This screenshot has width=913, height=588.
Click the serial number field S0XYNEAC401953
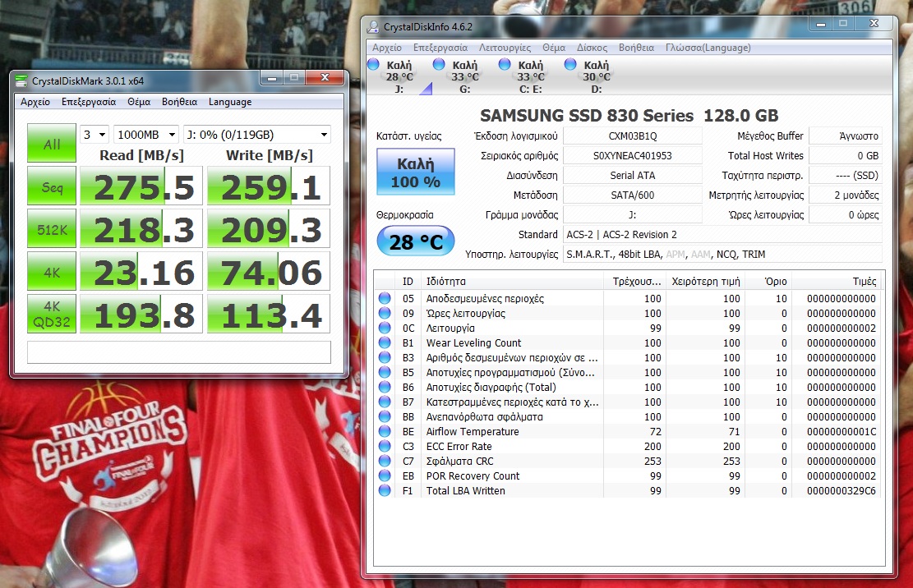coord(632,156)
